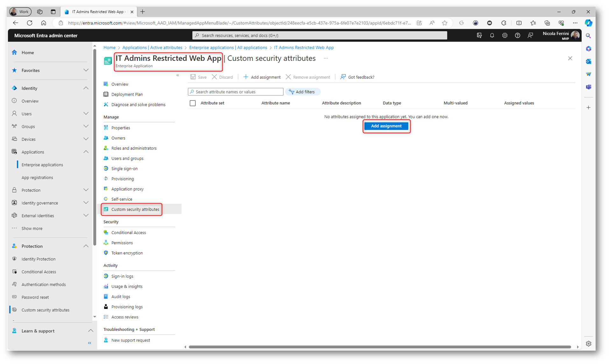This screenshot has height=364, width=609.
Task: Open Properties under Manage
Action: pos(121,128)
